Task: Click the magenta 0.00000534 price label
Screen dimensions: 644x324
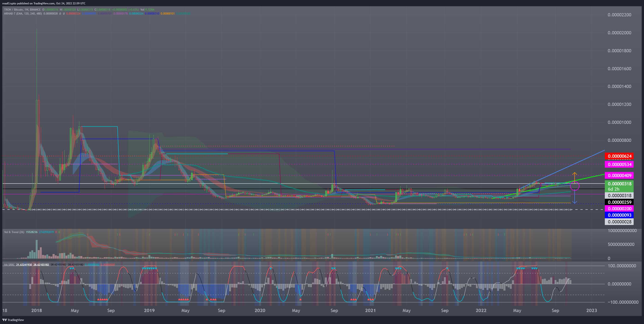Action: pyautogui.click(x=619, y=164)
